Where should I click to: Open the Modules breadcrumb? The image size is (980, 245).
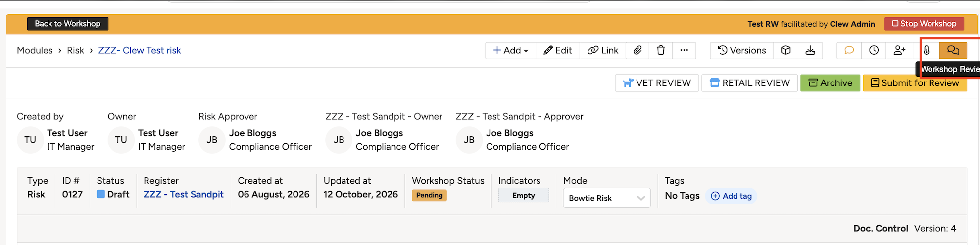(35, 50)
